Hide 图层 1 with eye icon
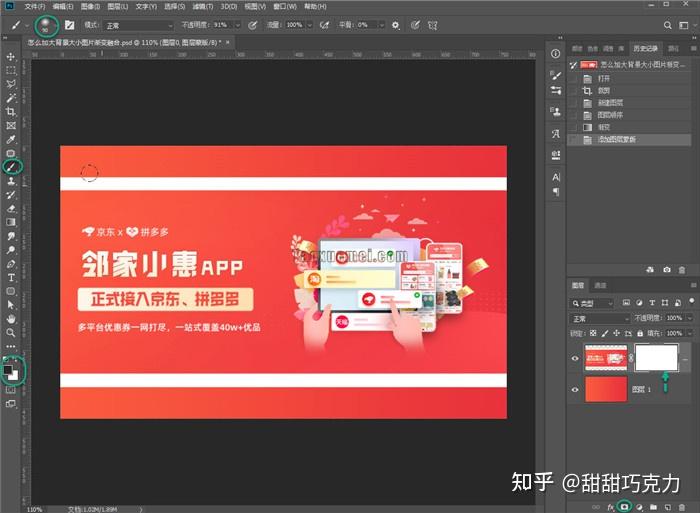 pyautogui.click(x=575, y=389)
